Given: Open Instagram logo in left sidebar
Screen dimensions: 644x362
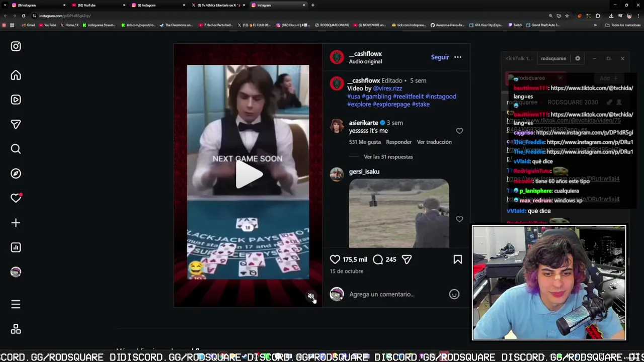Looking at the screenshot, I should point(16,46).
